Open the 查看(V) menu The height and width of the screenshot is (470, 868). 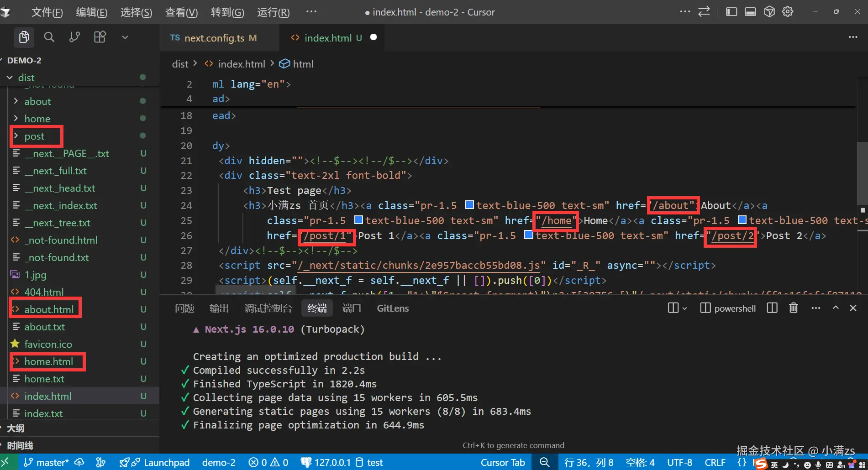[181, 12]
